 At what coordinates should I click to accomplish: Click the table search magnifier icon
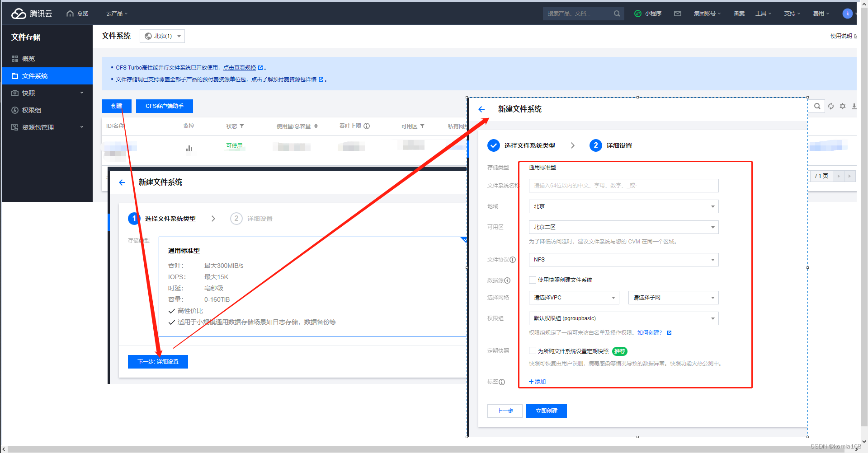[817, 106]
